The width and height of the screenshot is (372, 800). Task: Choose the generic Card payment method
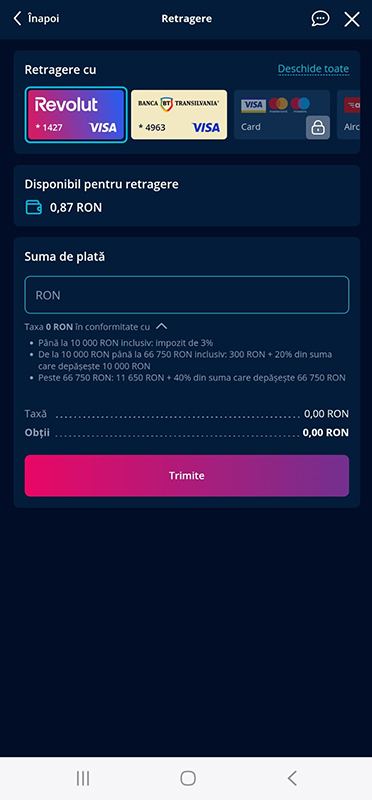click(282, 115)
